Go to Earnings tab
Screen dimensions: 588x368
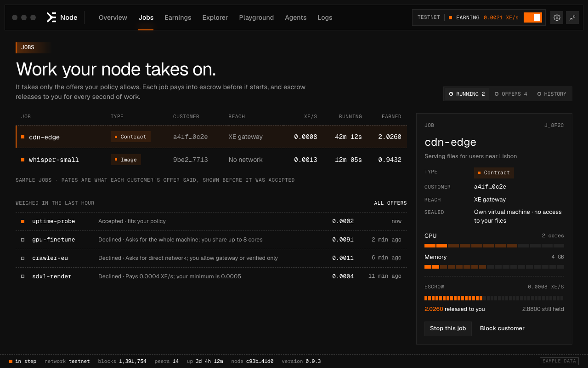coord(178,17)
